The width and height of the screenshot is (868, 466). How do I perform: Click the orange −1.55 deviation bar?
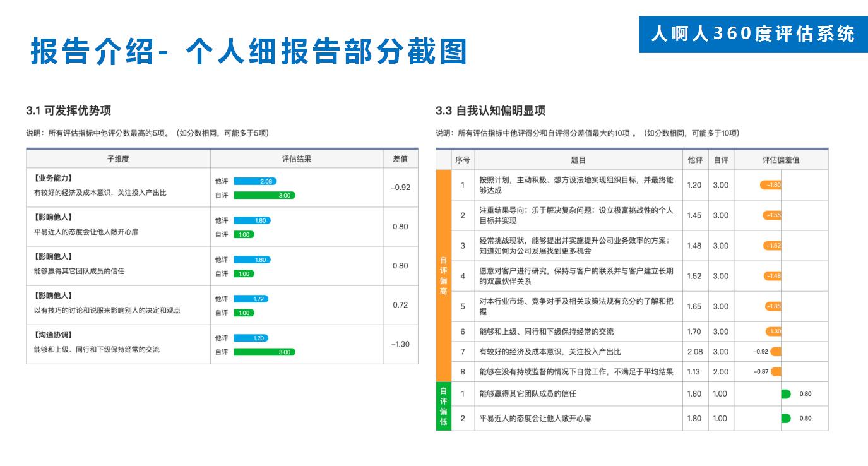(x=772, y=215)
